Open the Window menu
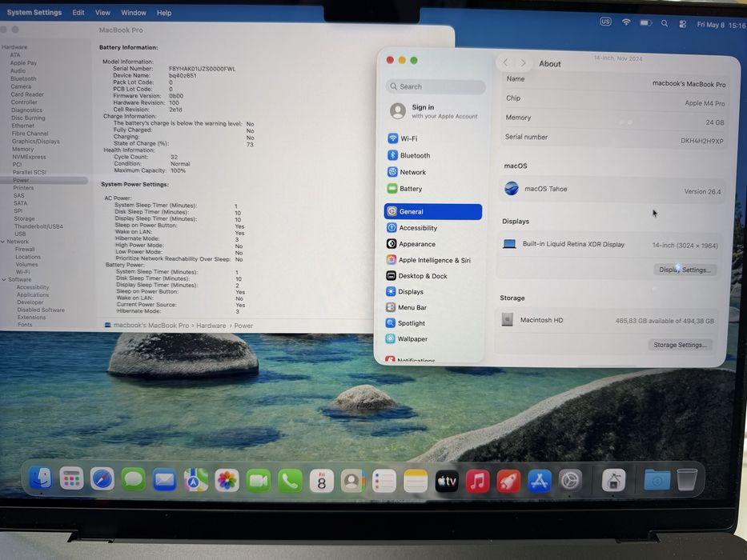 pos(134,13)
